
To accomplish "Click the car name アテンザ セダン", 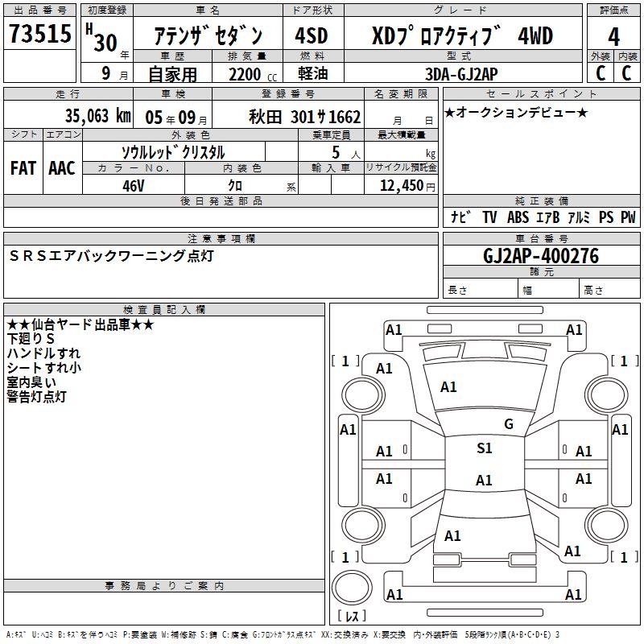I will 208,36.
